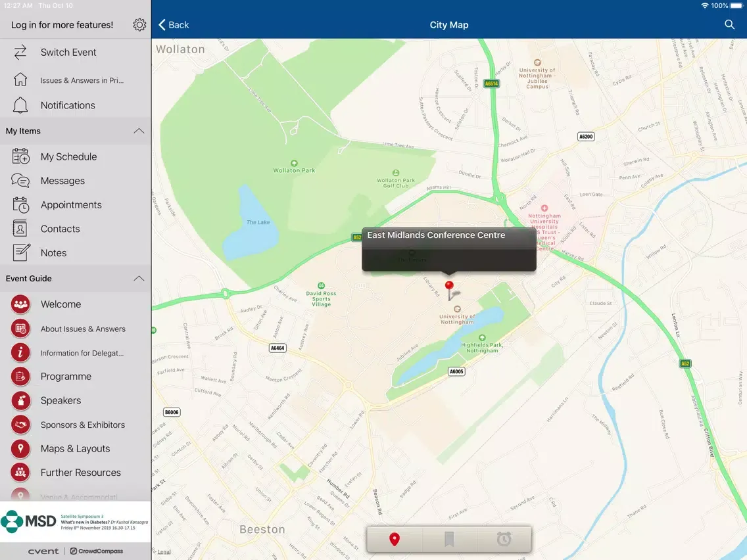Go back using the Back button
This screenshot has height=560, width=747.
(174, 25)
